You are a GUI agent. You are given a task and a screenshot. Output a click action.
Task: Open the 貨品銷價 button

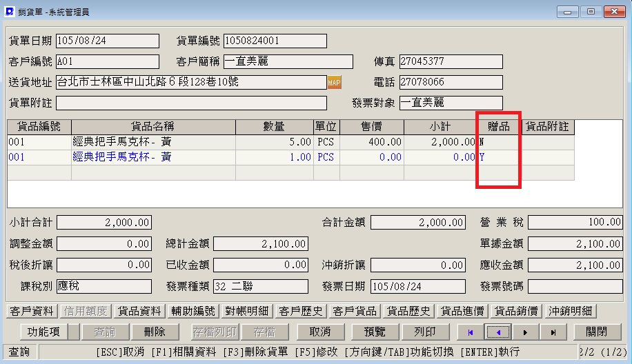(516, 311)
